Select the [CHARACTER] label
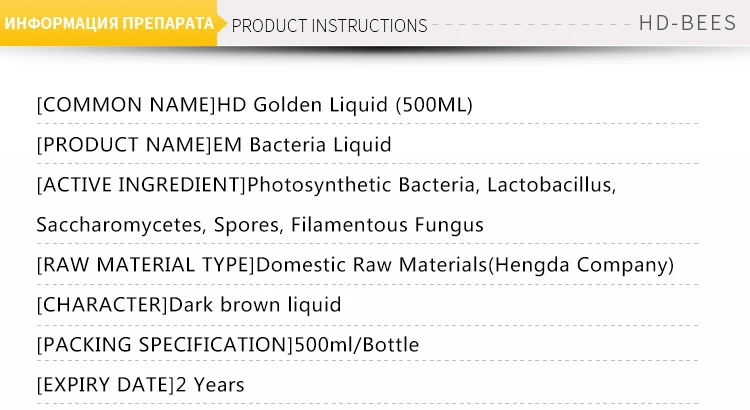Image resolution: width=750 pixels, height=410 pixels. 102,305
